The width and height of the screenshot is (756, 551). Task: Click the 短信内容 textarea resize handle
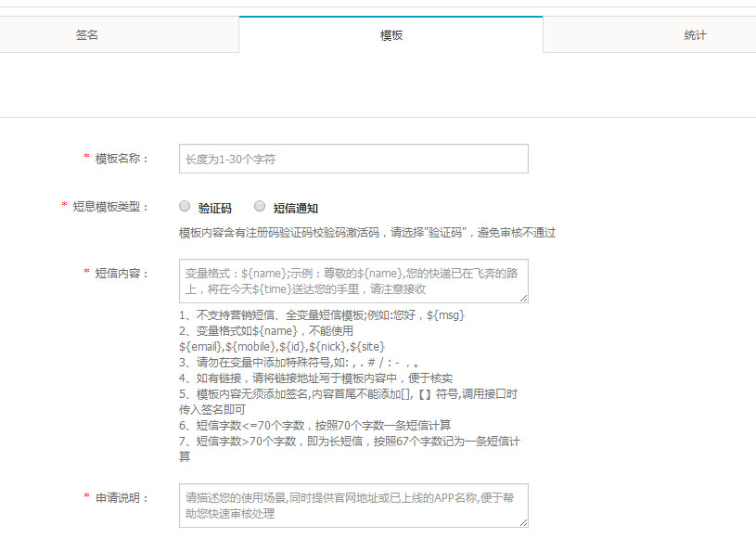(524, 299)
